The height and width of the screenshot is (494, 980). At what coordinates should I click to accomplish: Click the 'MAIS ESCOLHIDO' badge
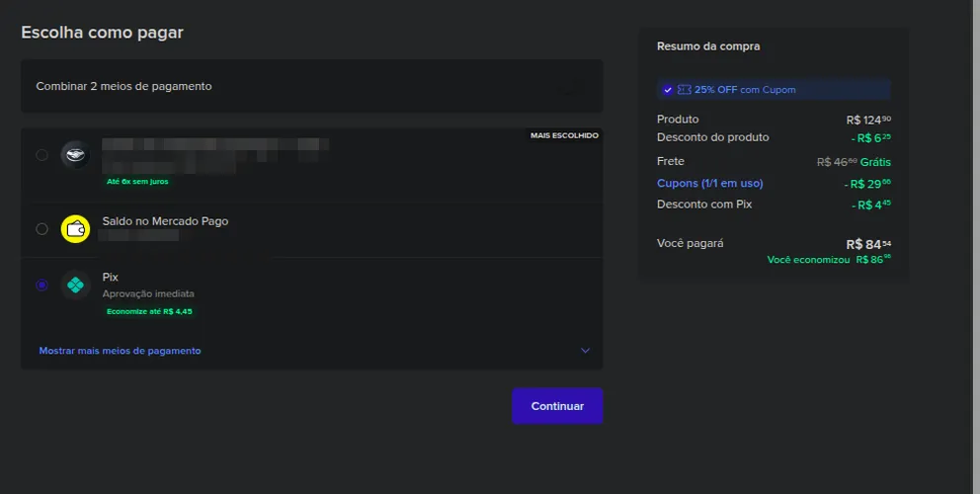[564, 135]
